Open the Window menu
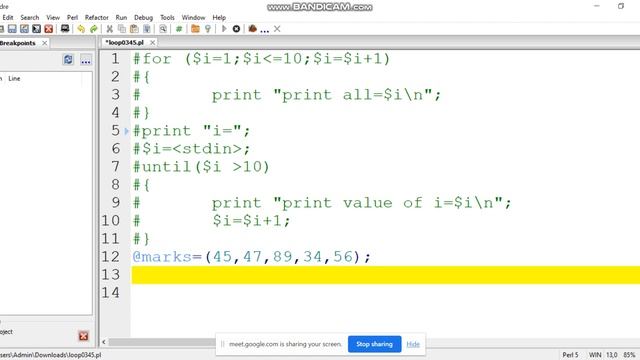The height and width of the screenshot is (360, 640). [x=193, y=18]
